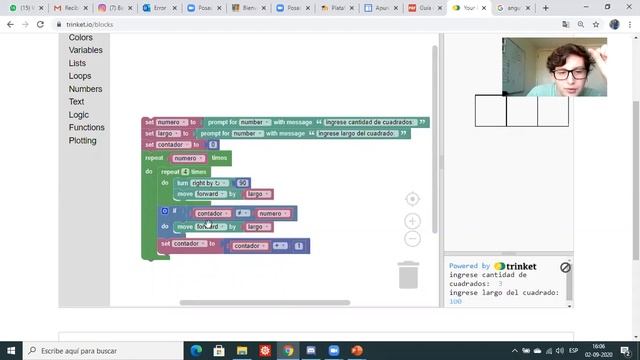Launch Microsoft Edge from taskbar
Viewport: 640px width, 360px height.
[x=196, y=351]
